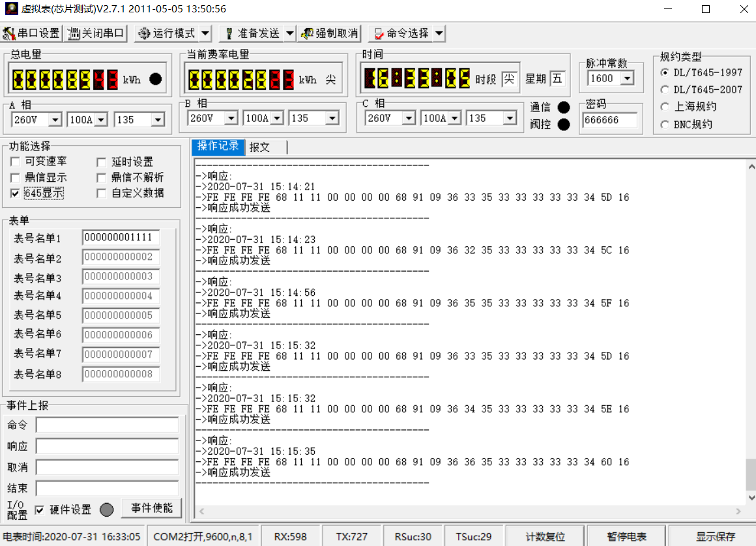Click the 表号名单1 input field
This screenshot has width=756, height=546.
pyautogui.click(x=120, y=237)
